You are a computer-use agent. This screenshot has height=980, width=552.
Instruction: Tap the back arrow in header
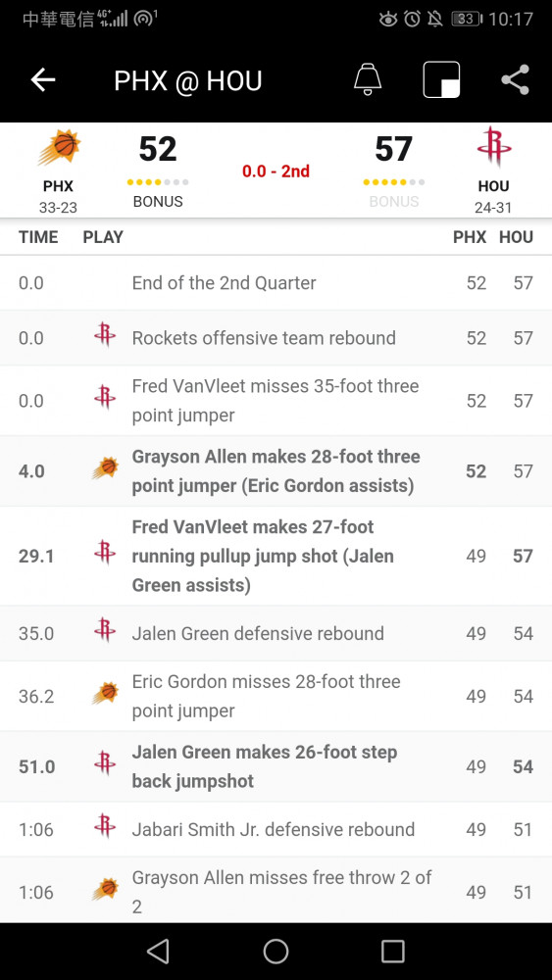43,80
